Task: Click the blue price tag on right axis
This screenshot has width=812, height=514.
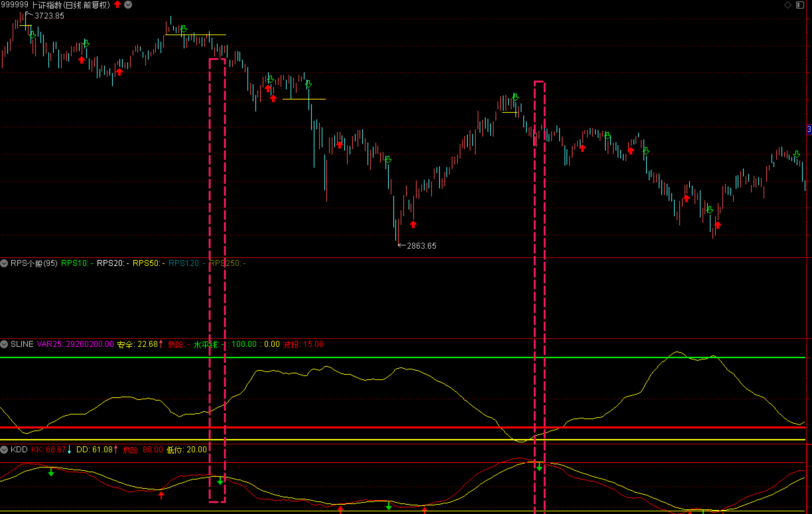Action: 809,129
